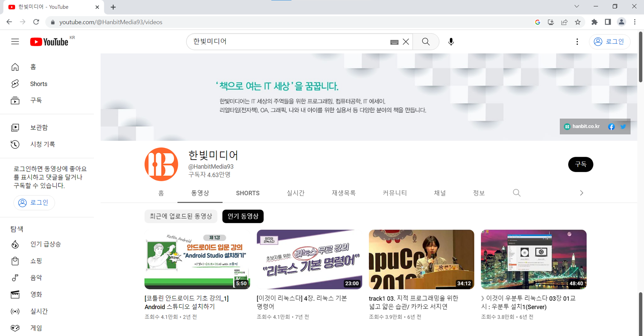Filter by recently uploaded videos (최근에 업로드된 동영상)
Screen dimensions: 644x336
click(181, 216)
